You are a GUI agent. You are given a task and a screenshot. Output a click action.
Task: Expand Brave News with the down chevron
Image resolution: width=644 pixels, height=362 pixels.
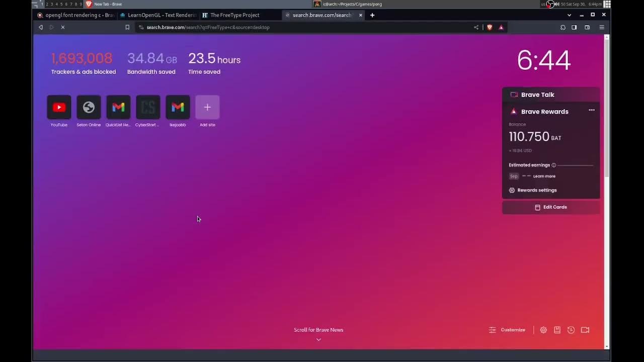coord(318,339)
